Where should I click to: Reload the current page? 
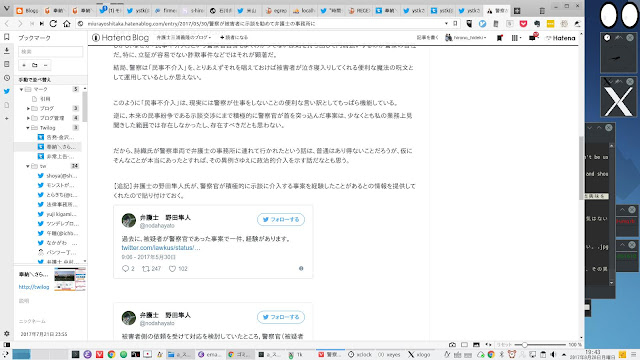tap(53, 24)
